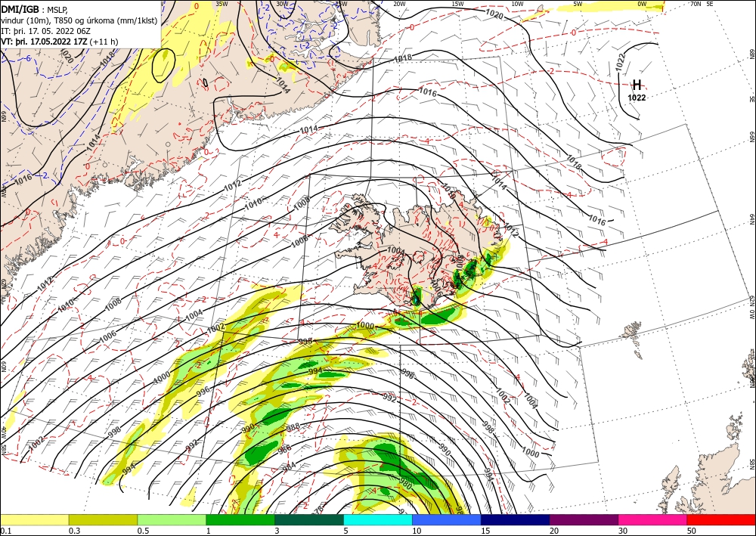Click the '0.1' legend scale value

coord(5,530)
